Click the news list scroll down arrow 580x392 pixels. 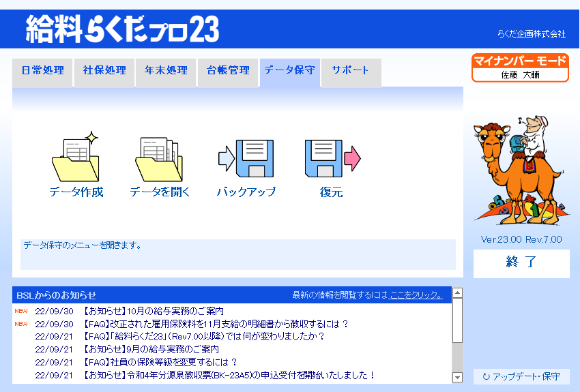click(458, 377)
